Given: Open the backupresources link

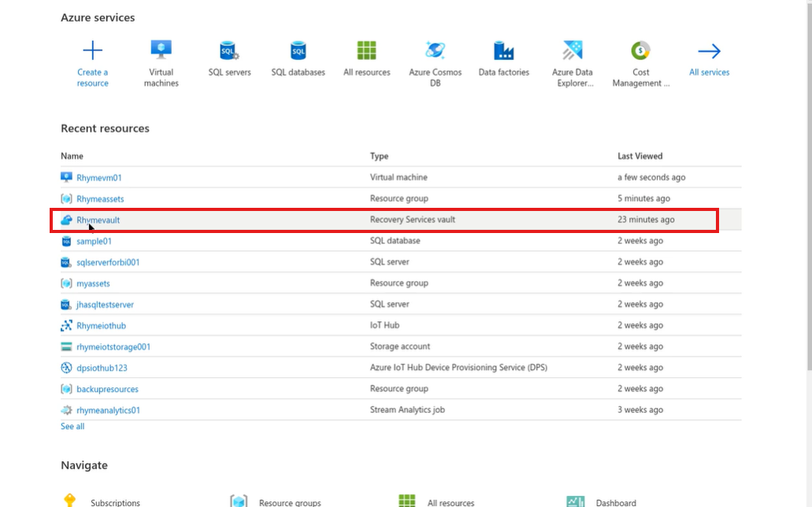Looking at the screenshot, I should (107, 390).
